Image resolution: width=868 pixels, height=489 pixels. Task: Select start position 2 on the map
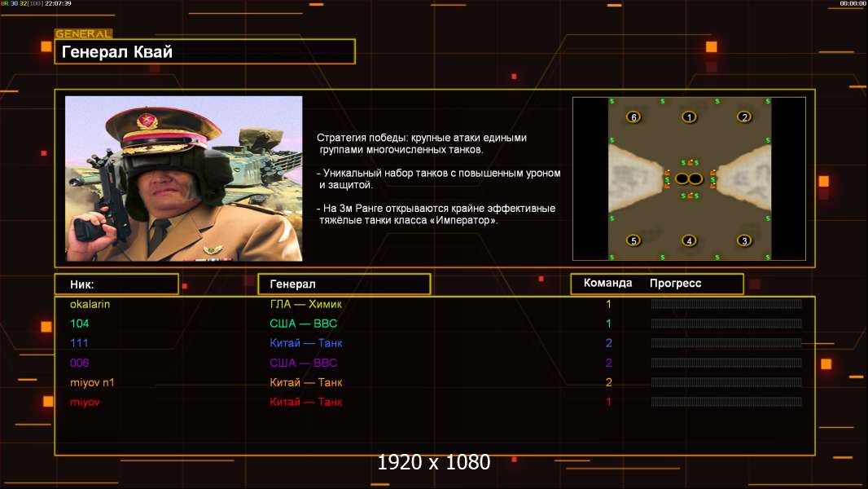coord(744,117)
